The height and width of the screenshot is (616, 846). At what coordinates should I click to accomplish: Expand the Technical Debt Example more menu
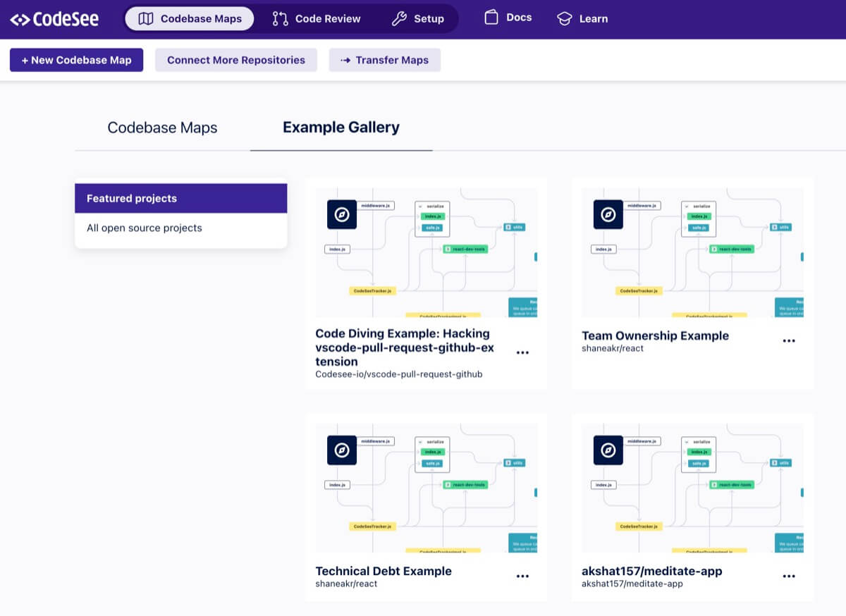tap(522, 577)
